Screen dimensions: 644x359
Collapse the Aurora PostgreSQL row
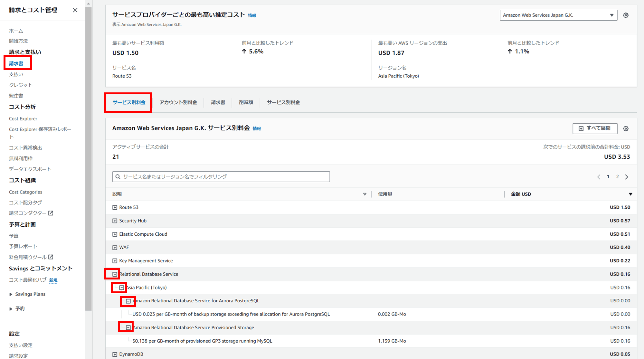(x=128, y=301)
